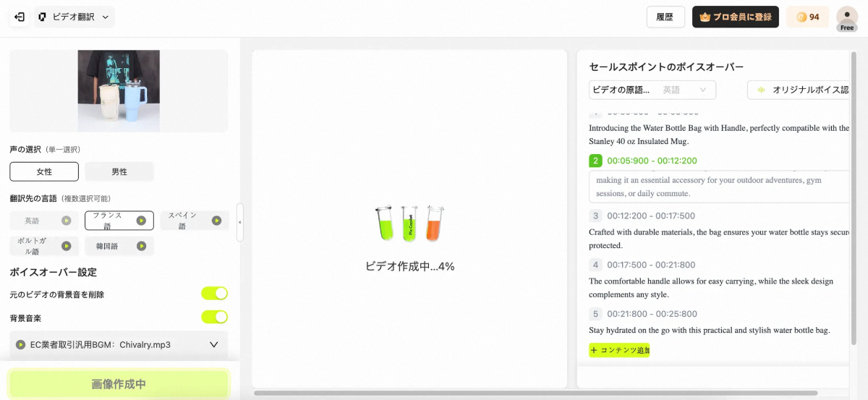Click the coin credits icon showing 94

(x=801, y=17)
